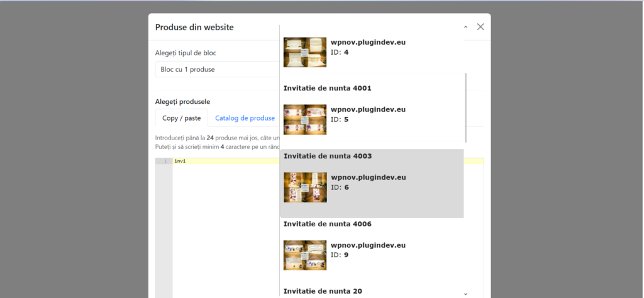The height and width of the screenshot is (298, 644).
Task: Click the scroll up arrow of suggestions
Action: pos(465,28)
